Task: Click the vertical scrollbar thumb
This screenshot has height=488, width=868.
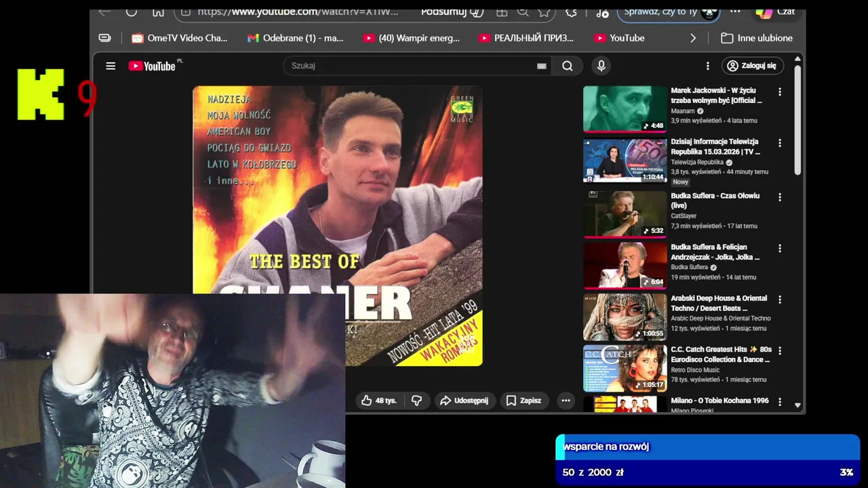Action: pyautogui.click(x=797, y=120)
